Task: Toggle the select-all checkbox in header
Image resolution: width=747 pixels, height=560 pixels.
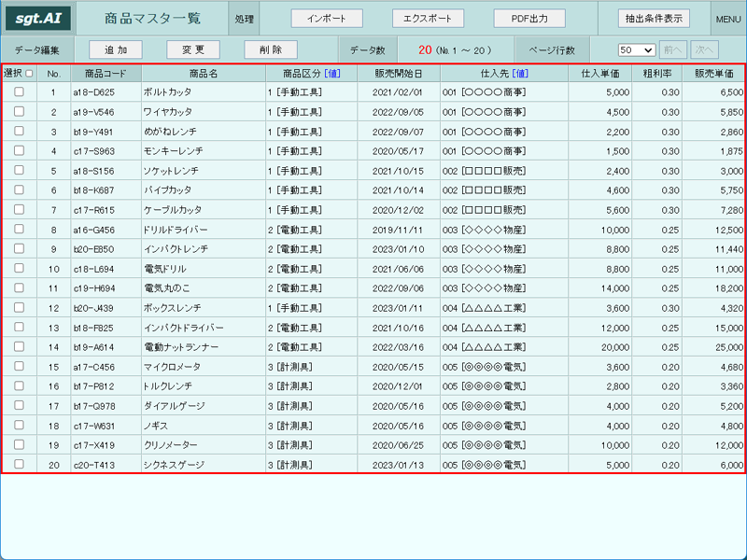Action: click(x=30, y=74)
